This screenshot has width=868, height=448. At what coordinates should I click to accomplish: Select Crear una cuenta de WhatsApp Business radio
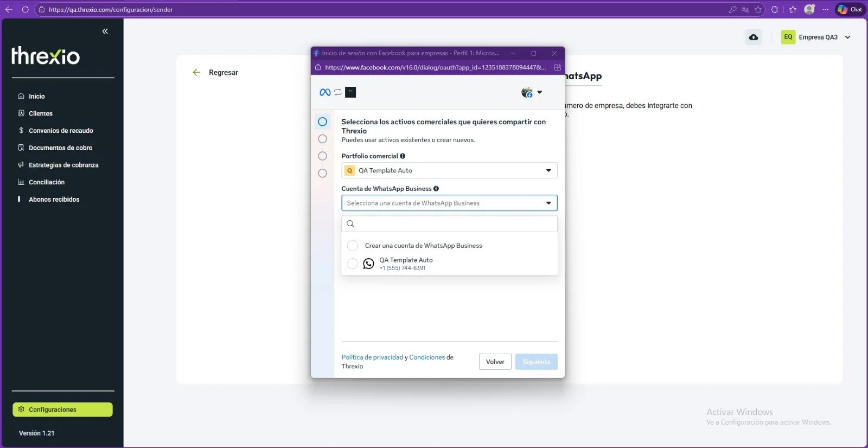pyautogui.click(x=352, y=246)
